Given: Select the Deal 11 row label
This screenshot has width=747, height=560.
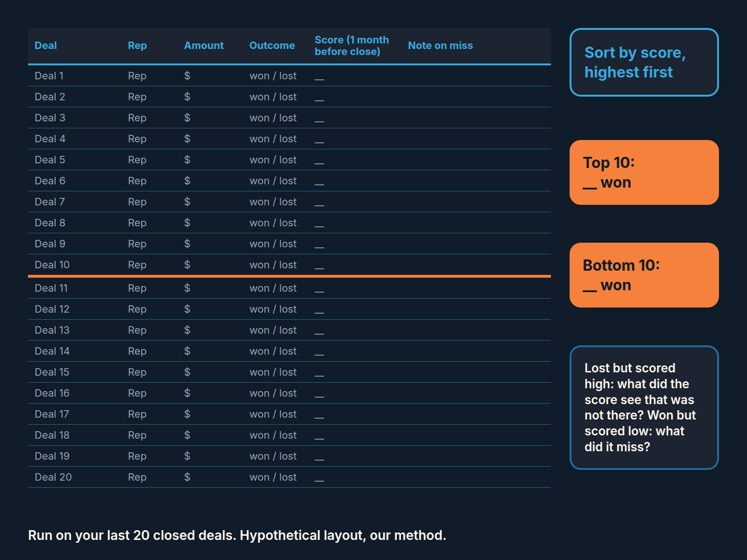Looking at the screenshot, I should (51, 288).
